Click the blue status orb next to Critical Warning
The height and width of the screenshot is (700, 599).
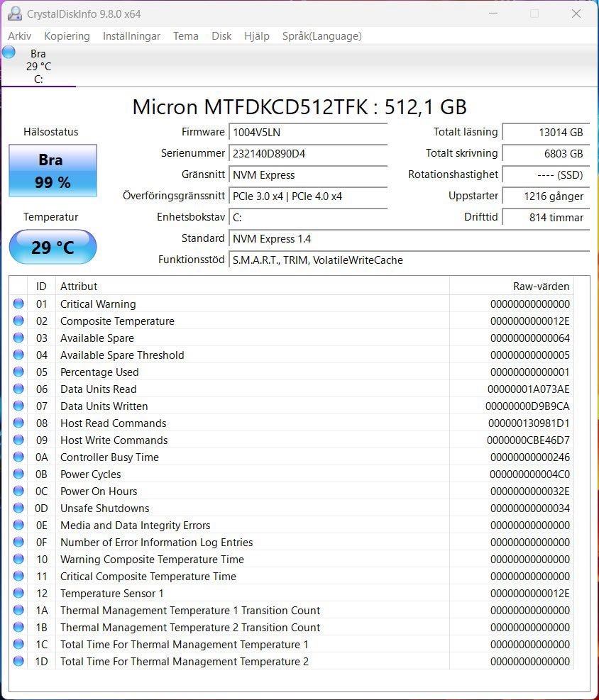(18, 304)
